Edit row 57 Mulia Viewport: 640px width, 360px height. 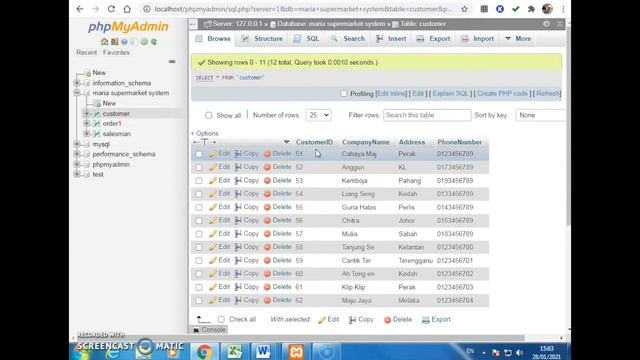[x=220, y=233]
